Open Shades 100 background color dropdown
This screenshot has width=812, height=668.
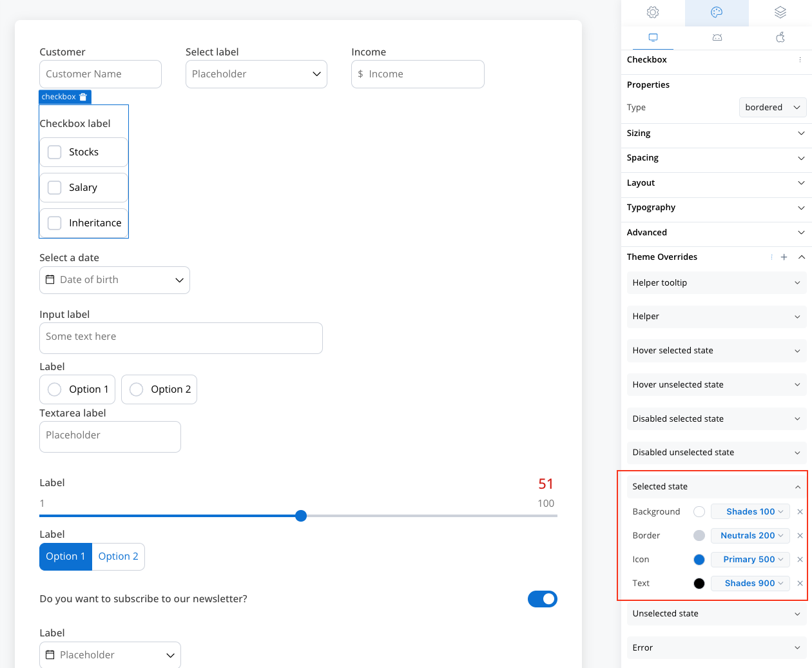coord(750,511)
